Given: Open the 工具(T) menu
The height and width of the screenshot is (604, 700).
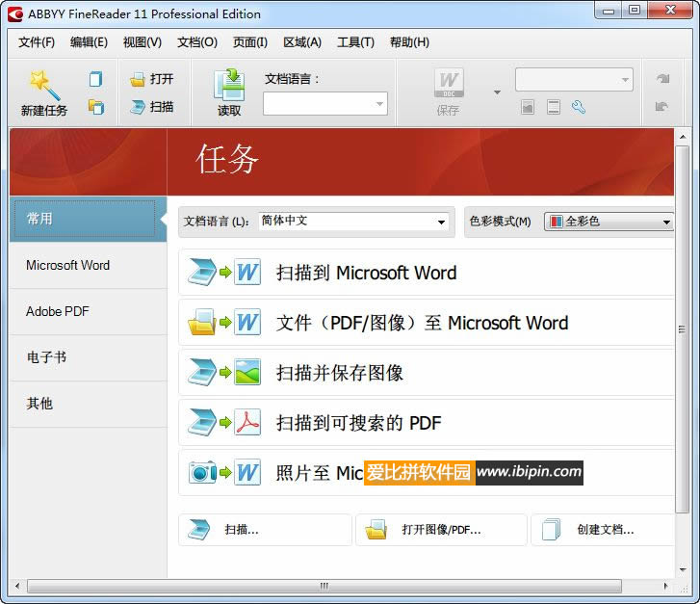Looking at the screenshot, I should pos(355,42).
